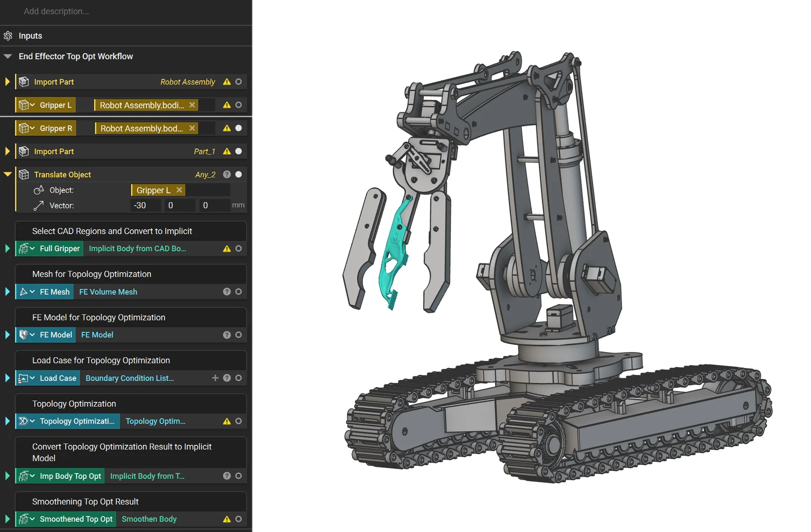
Task: Expand the Full Gripper block
Action: (7, 249)
